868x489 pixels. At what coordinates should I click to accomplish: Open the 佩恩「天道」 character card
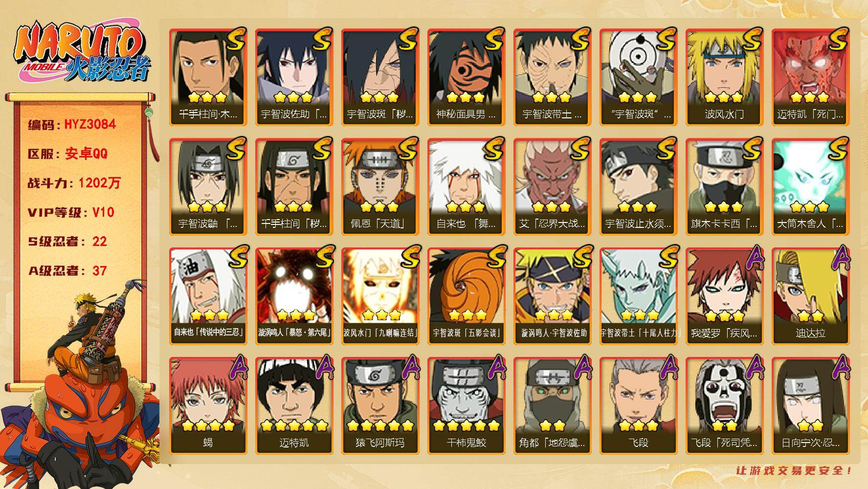tap(380, 186)
